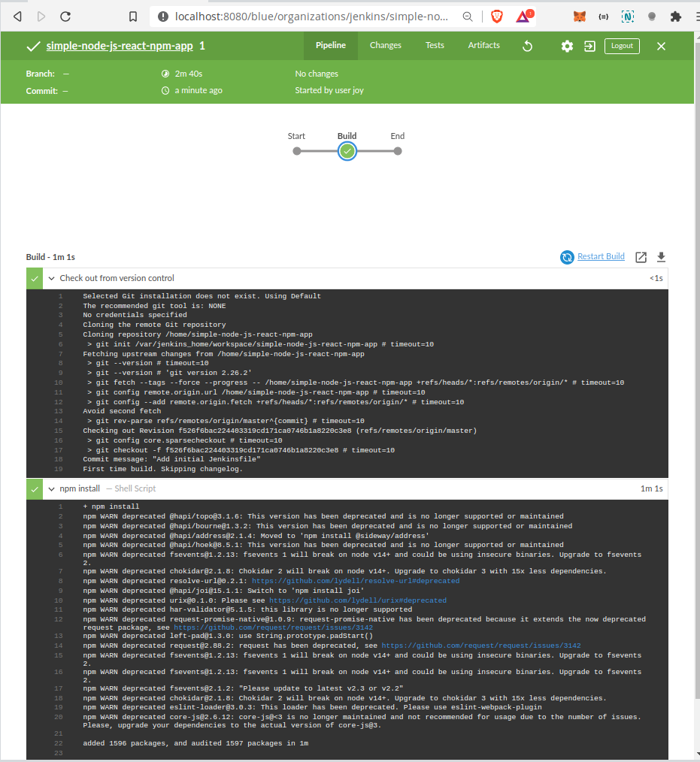Open log in new window icon
The image size is (700, 762).
pyautogui.click(x=641, y=257)
